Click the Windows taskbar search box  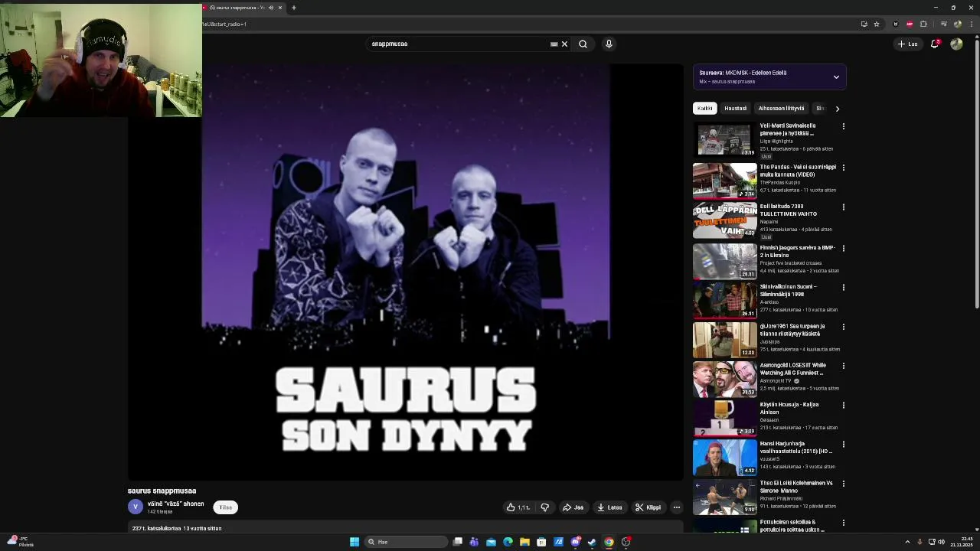(x=406, y=542)
